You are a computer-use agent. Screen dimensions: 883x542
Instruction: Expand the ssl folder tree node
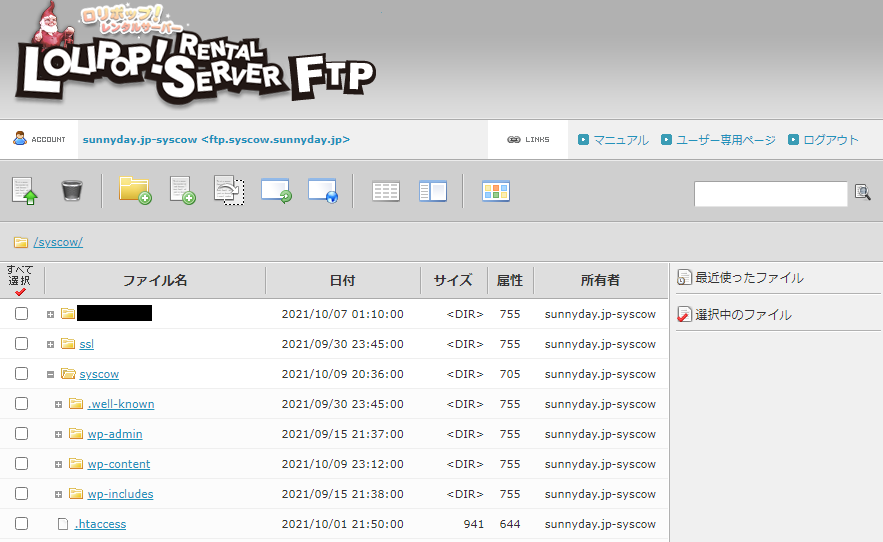50,344
